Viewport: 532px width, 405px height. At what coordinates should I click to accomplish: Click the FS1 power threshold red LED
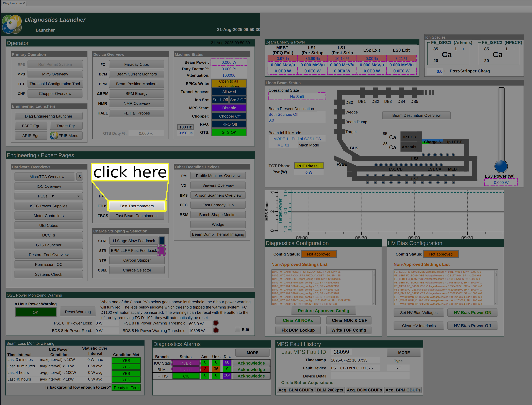(x=216, y=323)
